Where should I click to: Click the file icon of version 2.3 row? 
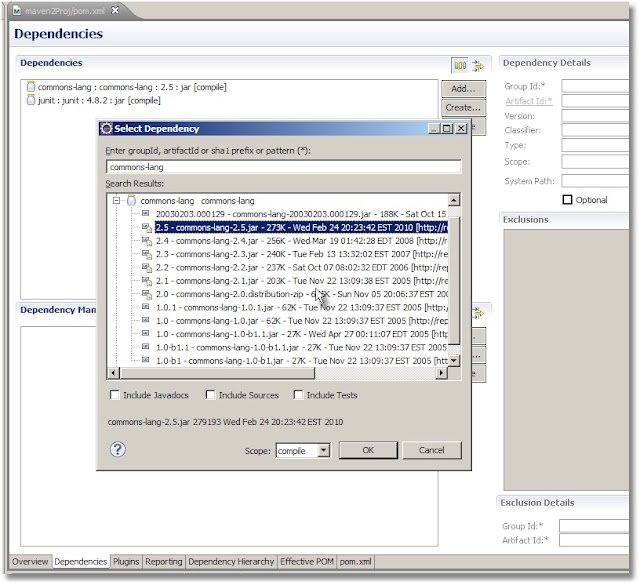pos(147,254)
